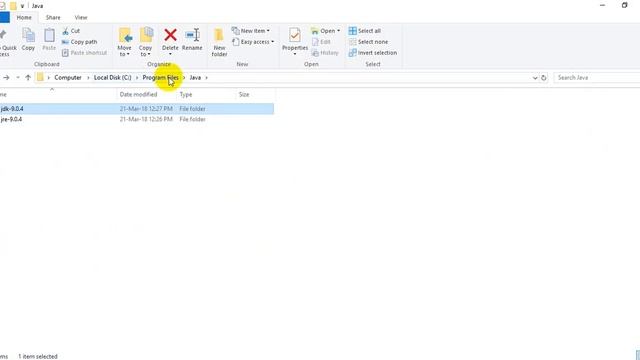Click the Properties icon
This screenshot has width=640, height=360.
pos(295,36)
